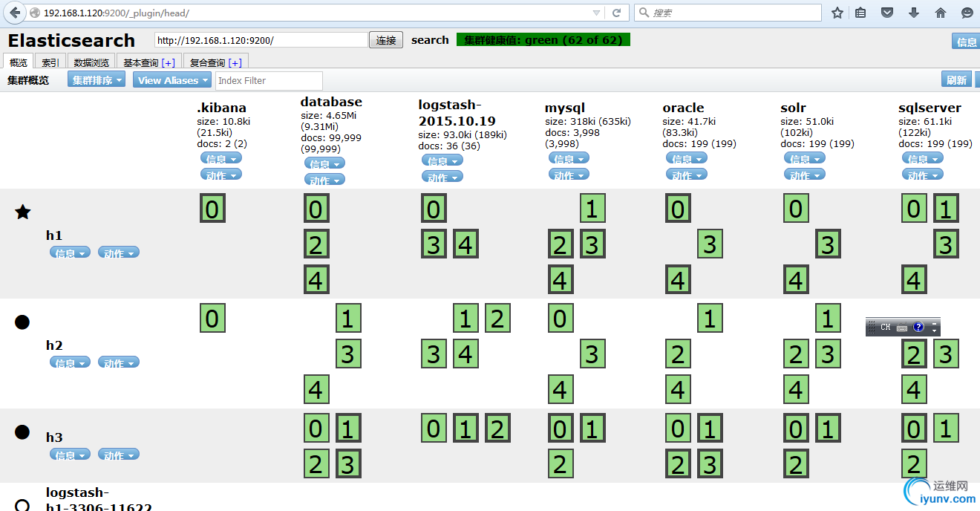Click the smiley chat icon in browser toolbar
The height and width of the screenshot is (511, 980).
click(x=967, y=13)
